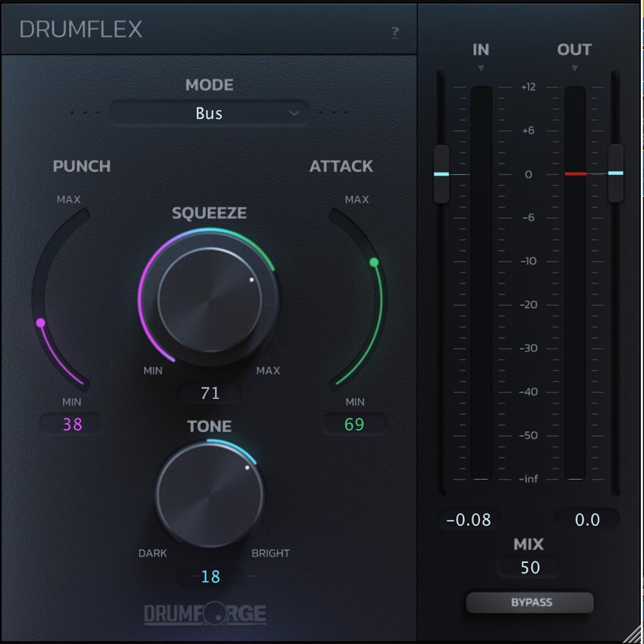Select the Squeeze value field 71
The image size is (644, 644).
[210, 393]
